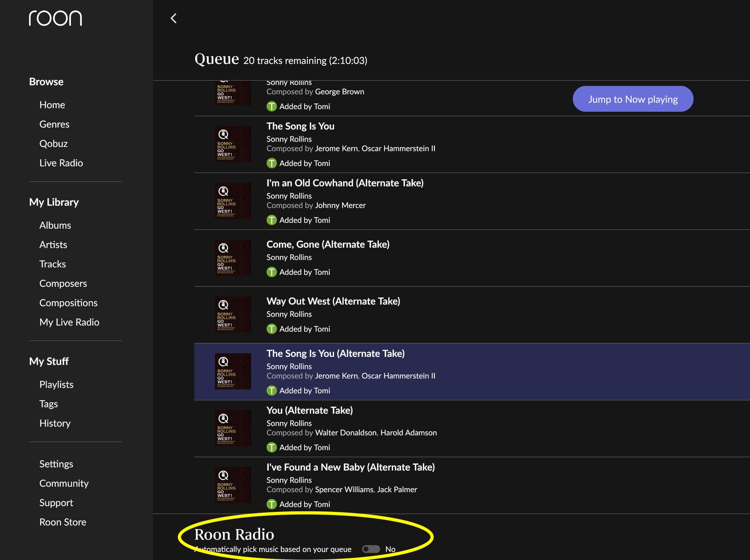Open Compositions in My Library
The width and height of the screenshot is (750, 560).
coord(68,302)
